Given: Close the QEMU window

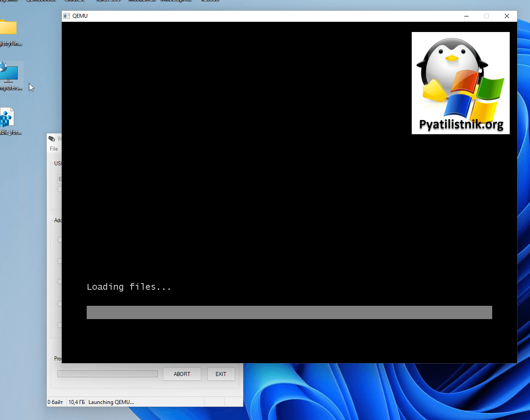Looking at the screenshot, I should [506, 16].
